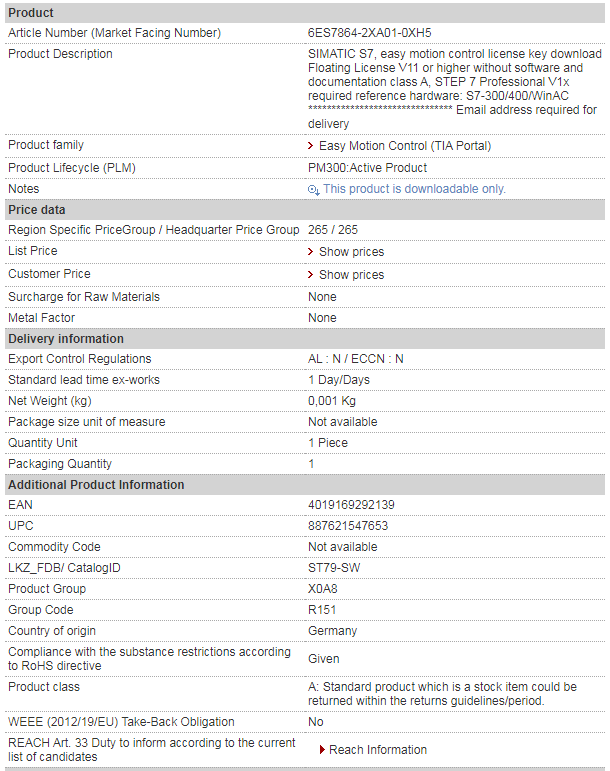Image resolution: width=610 pixels, height=771 pixels.
Task: Select the UPC value 887621547653
Action: 348,526
